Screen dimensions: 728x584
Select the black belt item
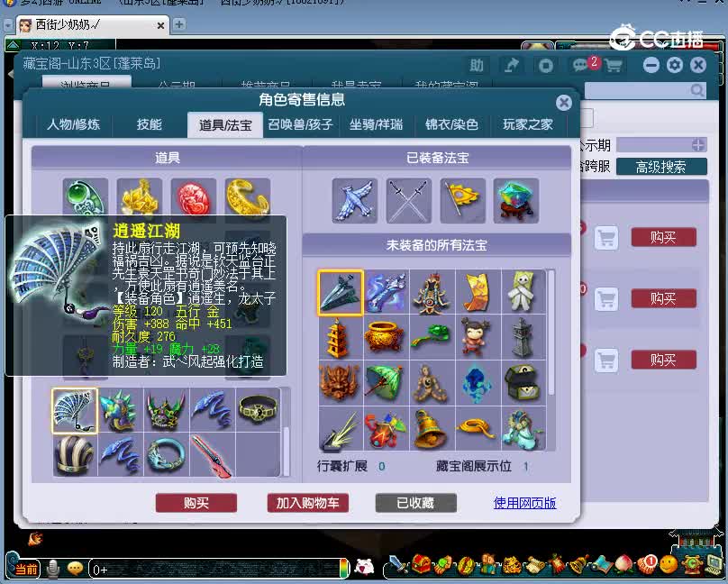(259, 411)
